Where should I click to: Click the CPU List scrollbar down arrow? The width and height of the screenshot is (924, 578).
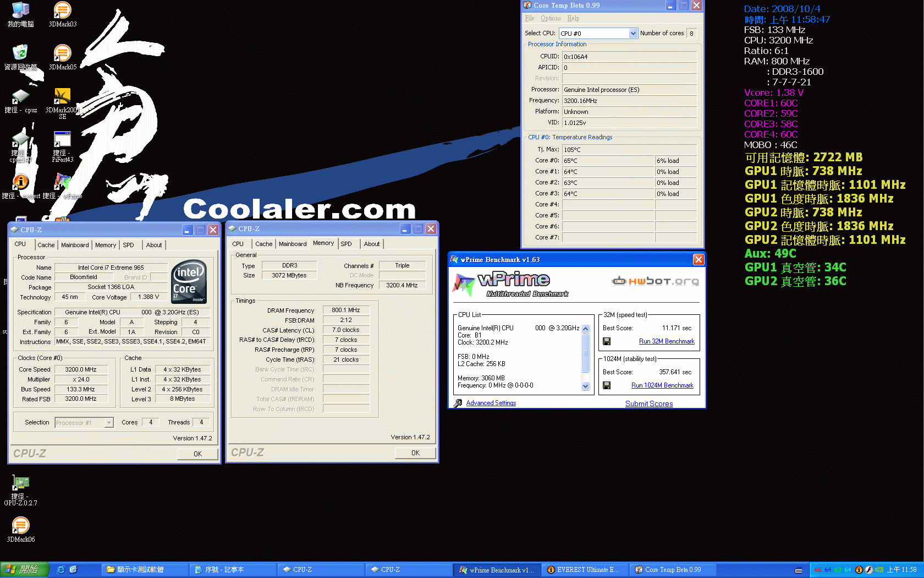point(585,386)
